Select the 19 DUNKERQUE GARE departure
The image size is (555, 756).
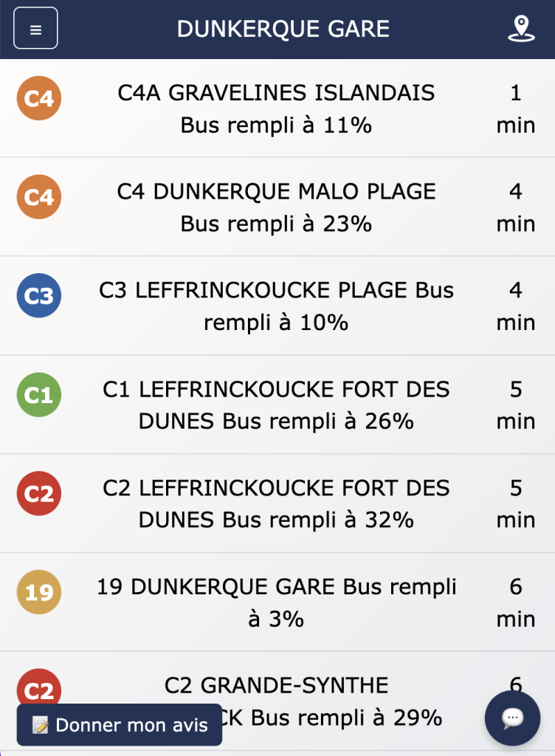(277, 602)
